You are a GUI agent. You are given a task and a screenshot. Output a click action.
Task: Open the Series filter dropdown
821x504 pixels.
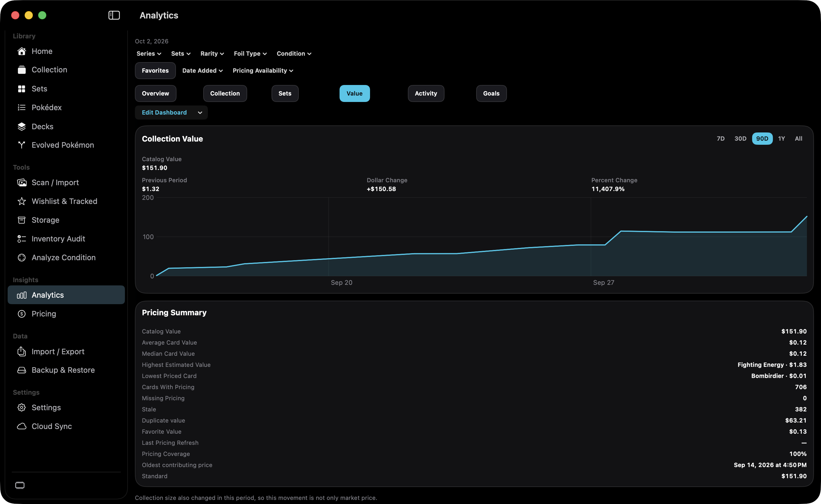point(149,54)
